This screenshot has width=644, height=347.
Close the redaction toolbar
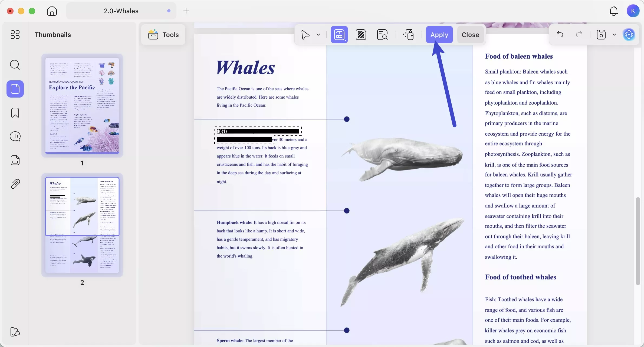pos(470,35)
